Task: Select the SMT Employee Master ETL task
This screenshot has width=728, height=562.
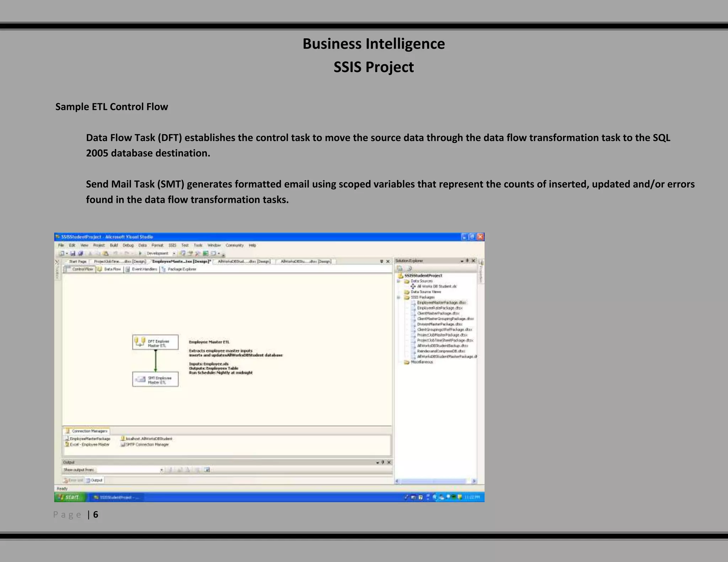Action: pos(155,379)
